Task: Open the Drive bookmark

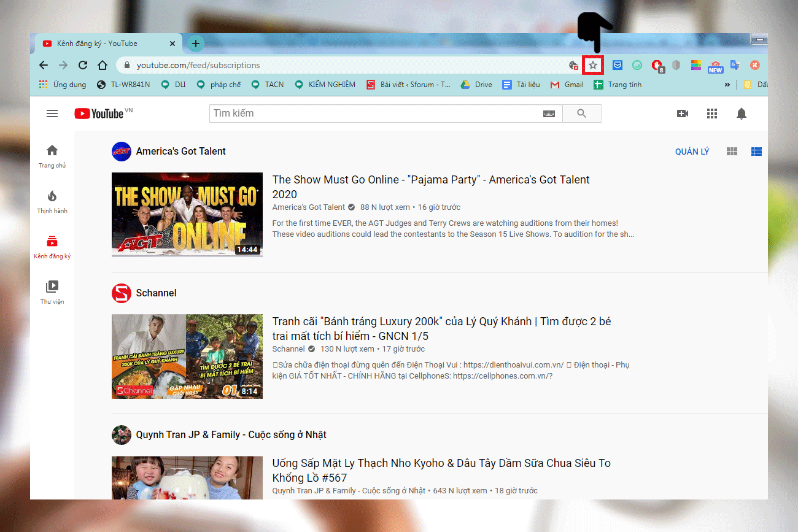Action: (x=477, y=85)
